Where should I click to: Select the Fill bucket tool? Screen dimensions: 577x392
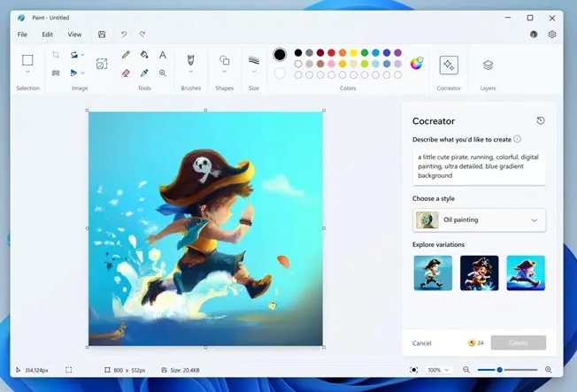point(144,55)
